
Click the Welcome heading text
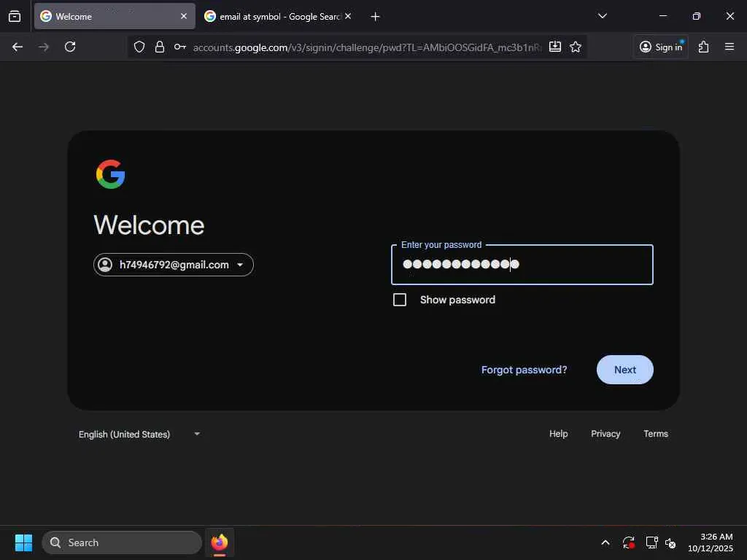pos(149,225)
